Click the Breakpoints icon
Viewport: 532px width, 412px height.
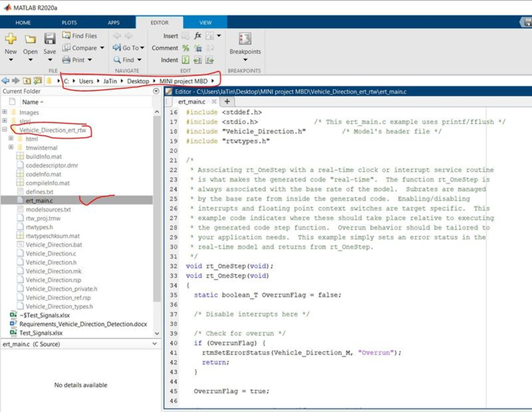pos(245,39)
